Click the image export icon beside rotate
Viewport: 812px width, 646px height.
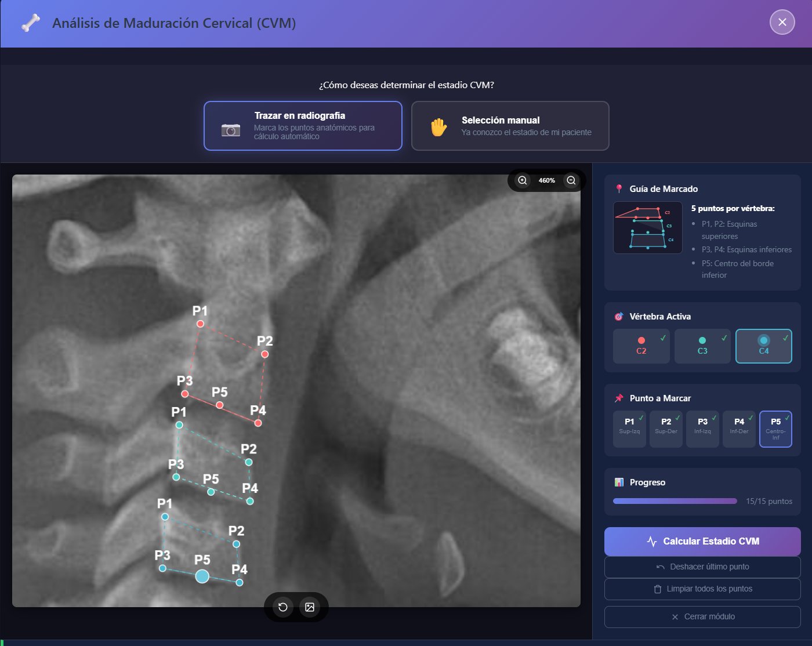(310, 607)
